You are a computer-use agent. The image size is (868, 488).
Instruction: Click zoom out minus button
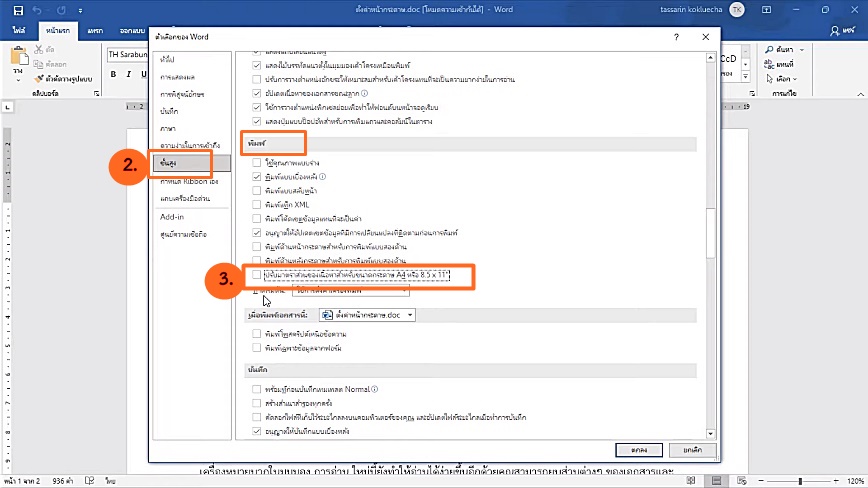[x=761, y=481]
